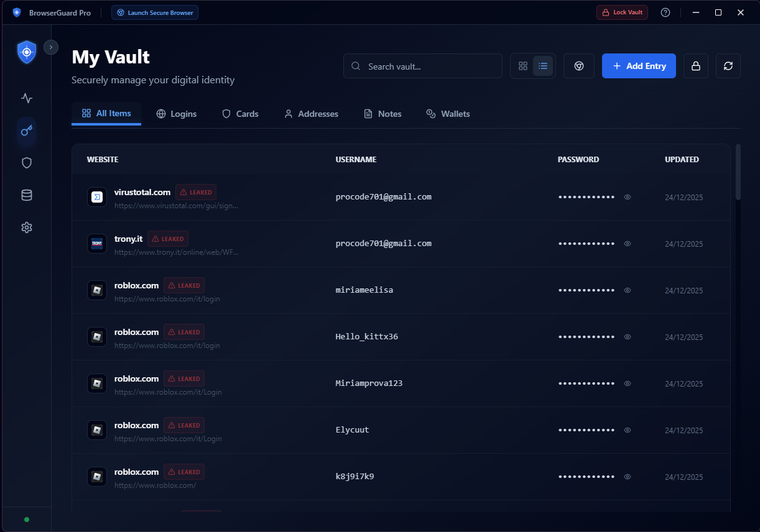Open the database sidebar icon
Viewport: 760px width, 532px height.
click(26, 195)
